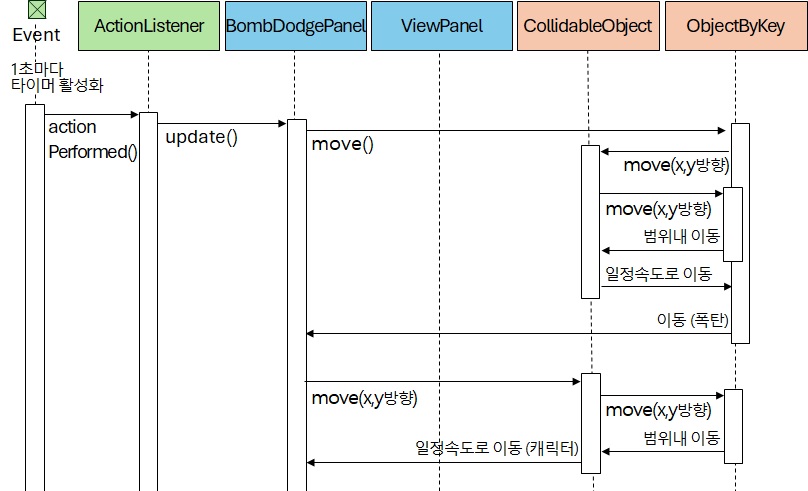Select the CollidableObject header box
The image size is (808, 491).
tap(588, 26)
